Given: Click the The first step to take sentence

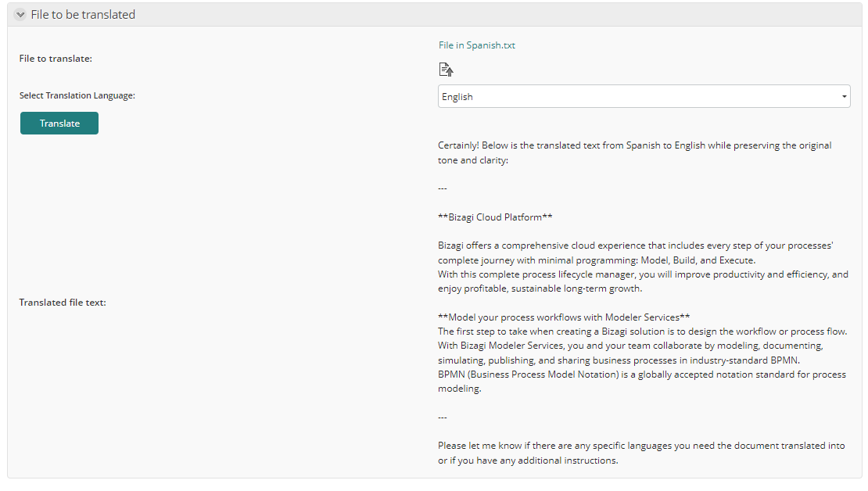Looking at the screenshot, I should (642, 332).
